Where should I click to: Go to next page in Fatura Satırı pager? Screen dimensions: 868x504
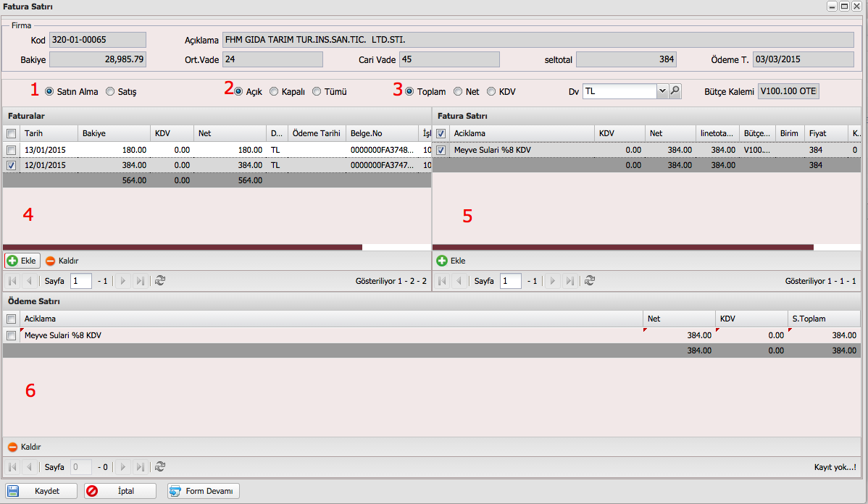[x=553, y=281]
